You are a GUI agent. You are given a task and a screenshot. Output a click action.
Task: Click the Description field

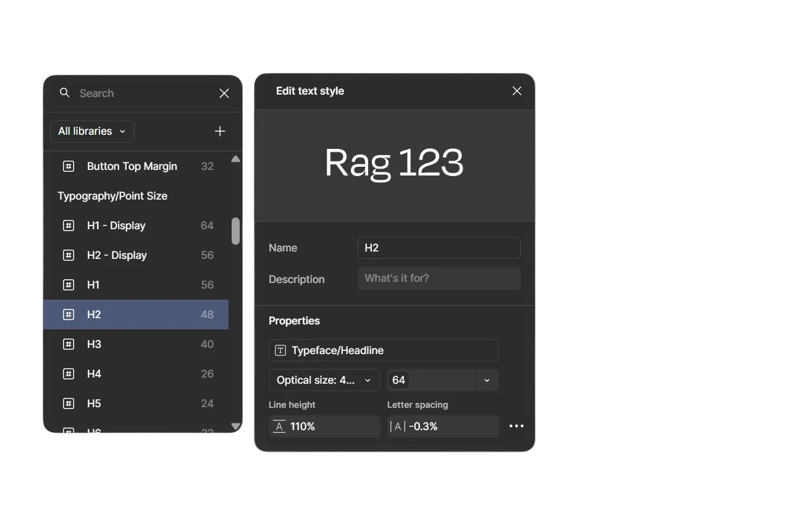[x=439, y=279]
